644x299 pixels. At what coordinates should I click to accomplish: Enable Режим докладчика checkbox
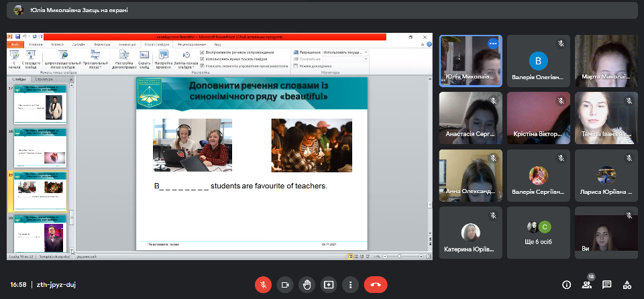(296, 66)
